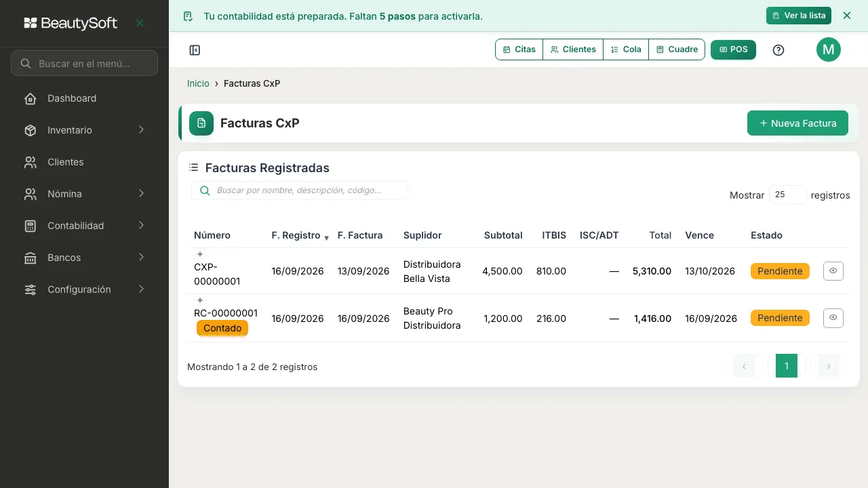868x488 pixels.
Task: Click the Contabilidad calculator icon
Action: pyautogui.click(x=31, y=226)
